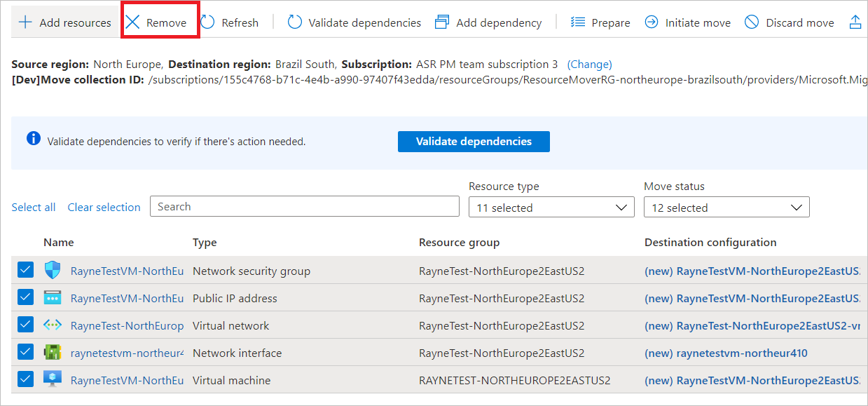Uncheck the Virtual machine row checkbox
Screen dimensions: 868x406
tap(25, 380)
